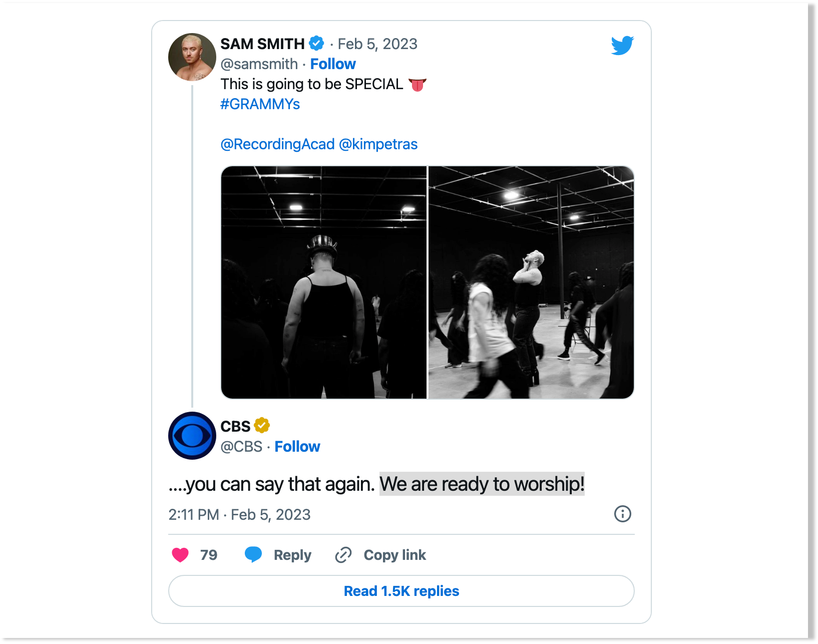Open the #GRAMMYs hashtag
Viewport: 818px width, 644px height.
click(260, 104)
